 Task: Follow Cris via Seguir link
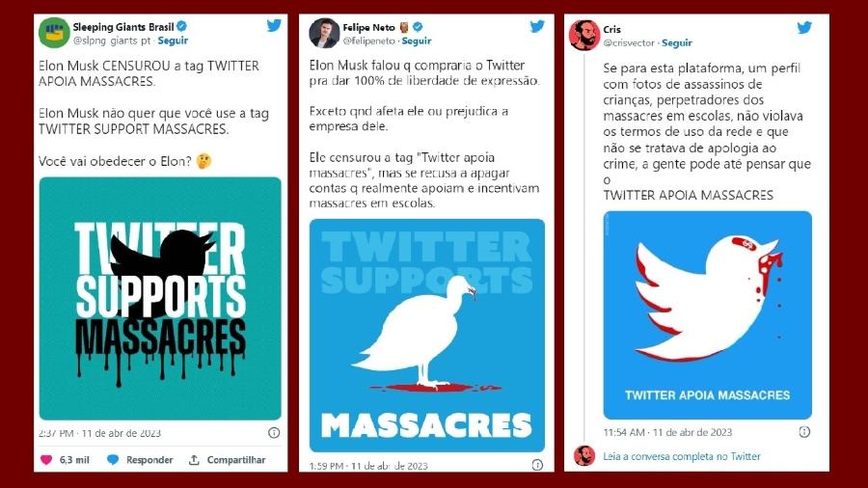pos(676,42)
